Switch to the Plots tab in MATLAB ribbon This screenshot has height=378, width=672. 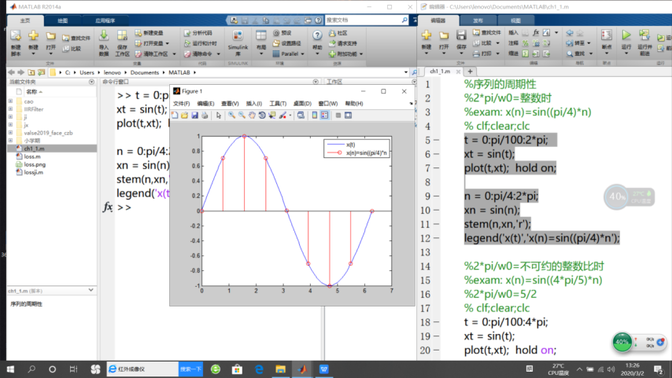point(63,21)
